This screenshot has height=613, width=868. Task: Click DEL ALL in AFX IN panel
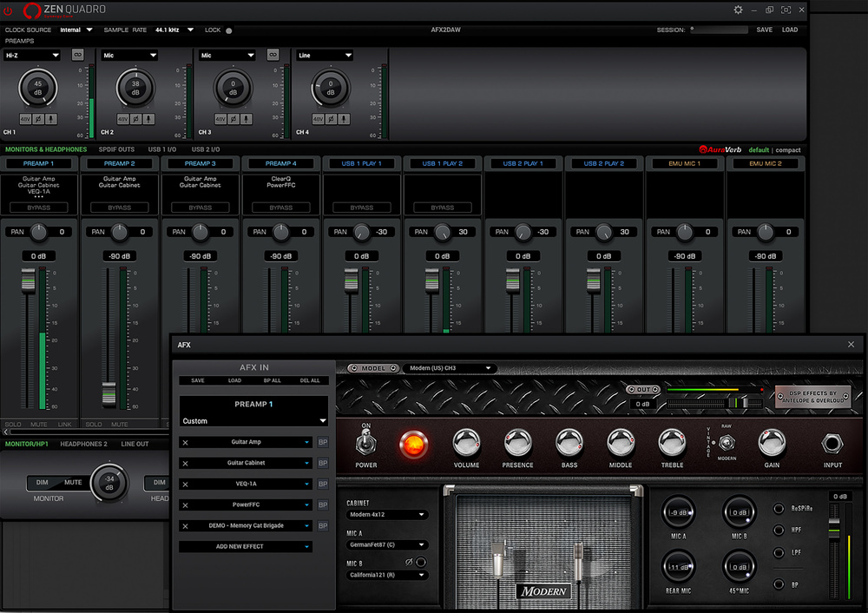pos(310,380)
